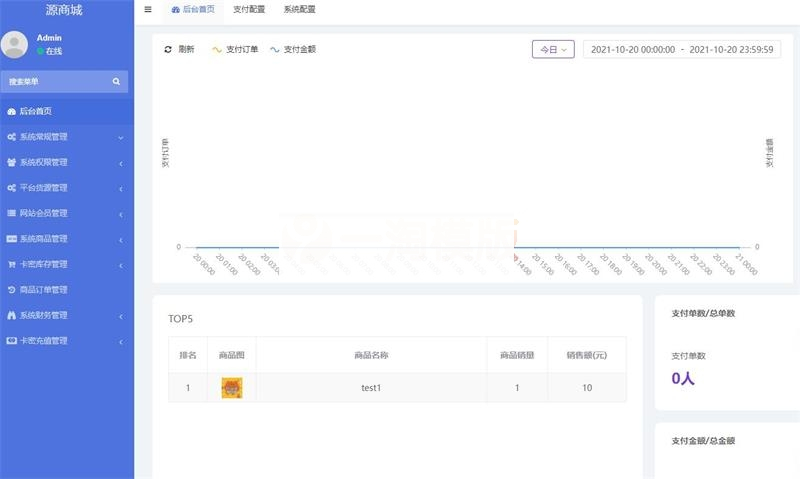Toggle the 支付金额 chart legend series

(292, 49)
